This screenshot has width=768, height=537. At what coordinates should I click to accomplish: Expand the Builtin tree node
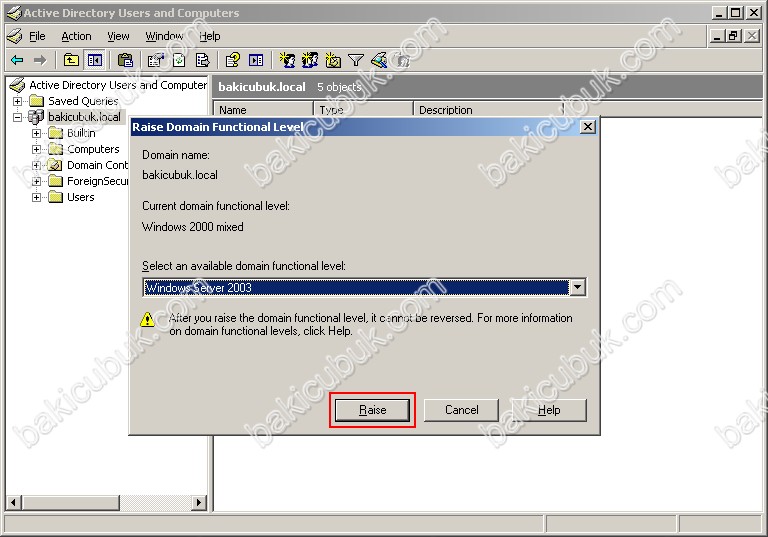(36, 133)
